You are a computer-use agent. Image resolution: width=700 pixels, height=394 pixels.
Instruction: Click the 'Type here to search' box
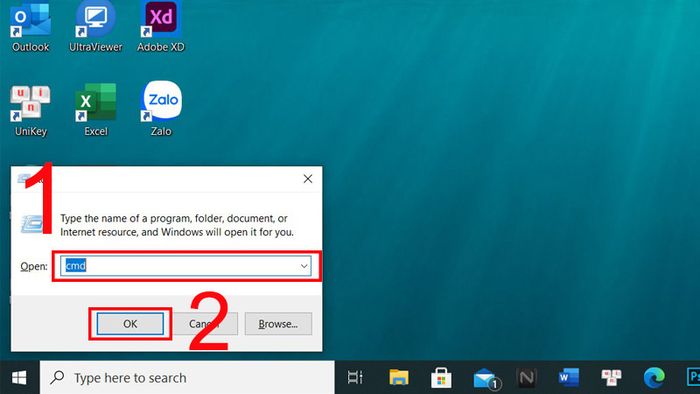tap(187, 377)
